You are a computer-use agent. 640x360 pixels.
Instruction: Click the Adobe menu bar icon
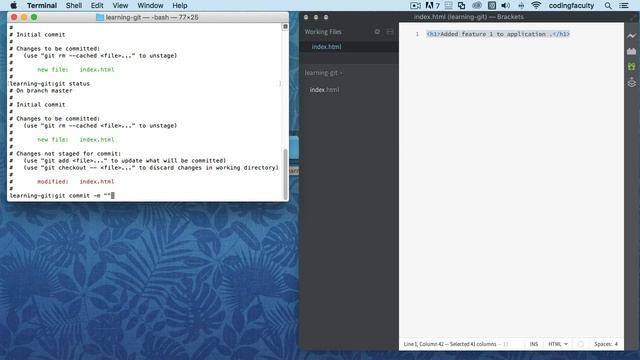pos(432,5)
